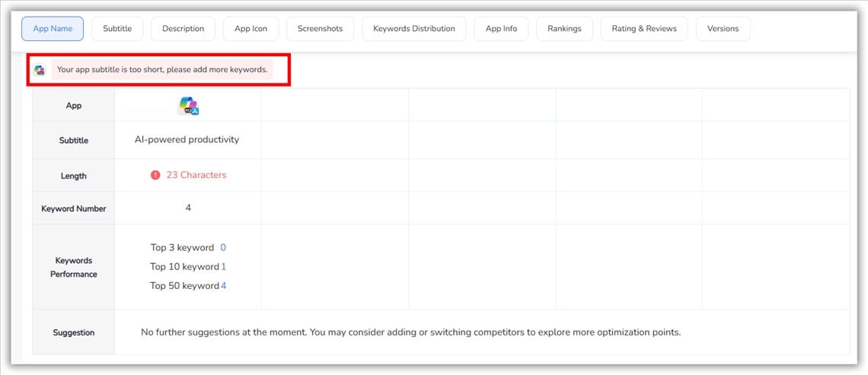Open the Keywords Distribution tab
The width and height of the screenshot is (868, 375).
pyautogui.click(x=413, y=29)
